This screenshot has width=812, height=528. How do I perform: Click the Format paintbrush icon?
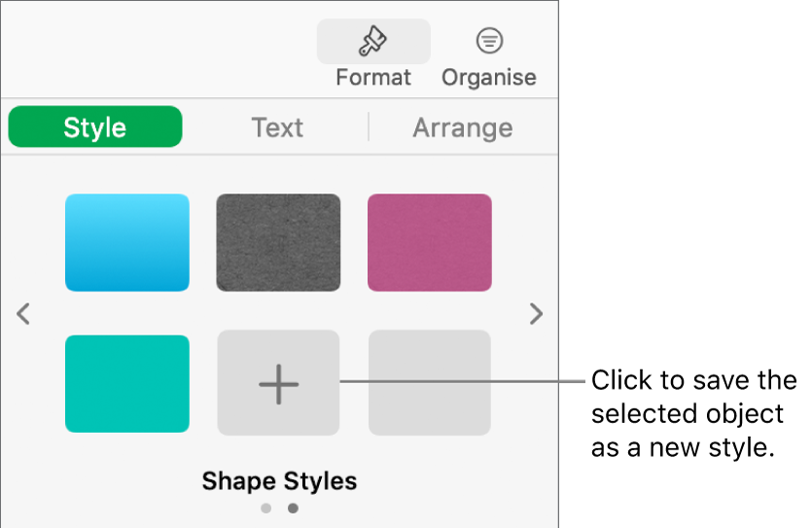[372, 41]
